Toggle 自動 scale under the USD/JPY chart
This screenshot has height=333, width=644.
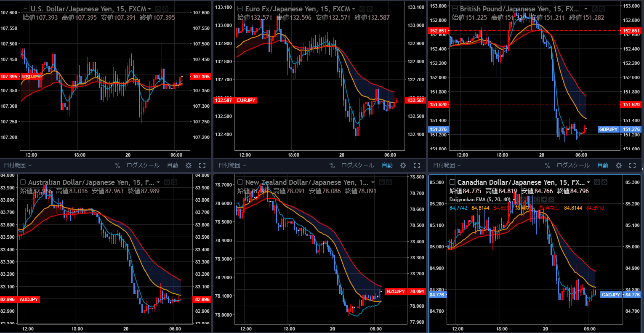[173, 165]
